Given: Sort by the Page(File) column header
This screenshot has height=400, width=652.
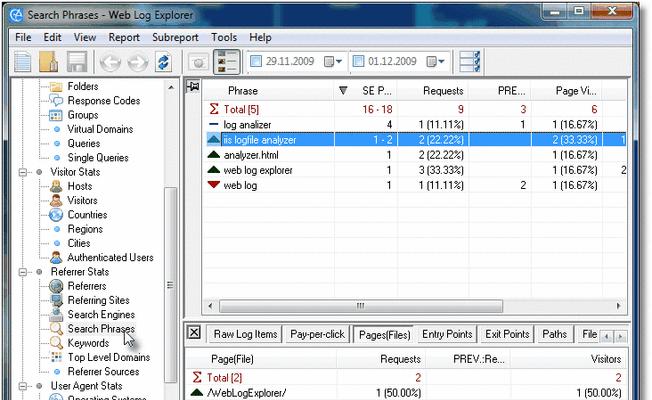Looking at the screenshot, I should click(x=232, y=359).
